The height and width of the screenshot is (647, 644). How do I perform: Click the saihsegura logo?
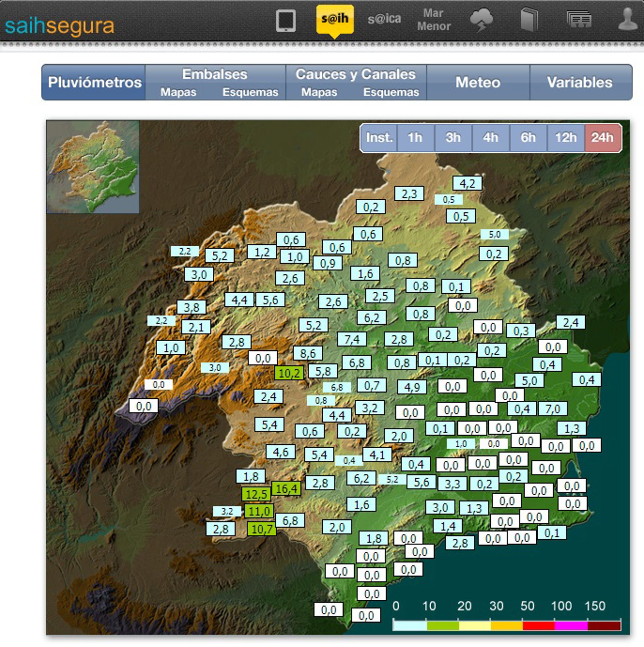[x=59, y=26]
